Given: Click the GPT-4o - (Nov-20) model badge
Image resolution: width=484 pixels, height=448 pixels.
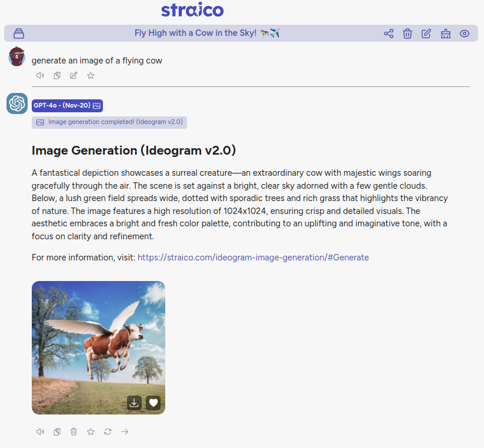Looking at the screenshot, I should click(x=67, y=105).
